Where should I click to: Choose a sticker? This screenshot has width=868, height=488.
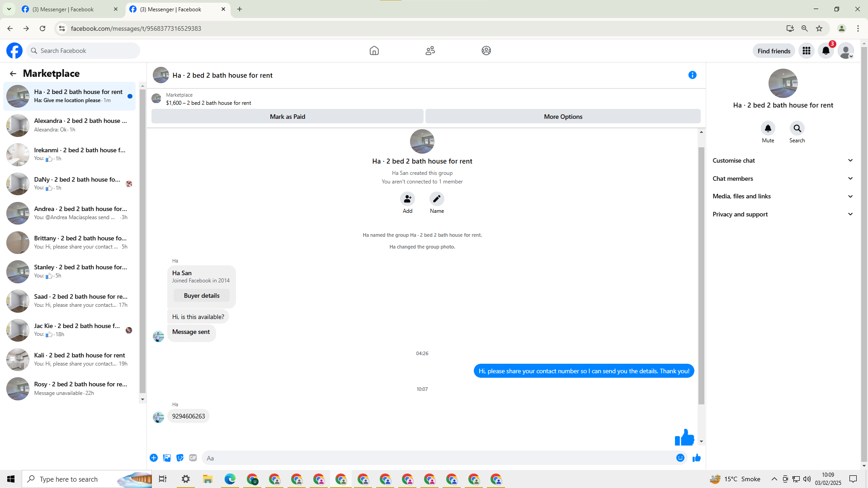(x=180, y=458)
